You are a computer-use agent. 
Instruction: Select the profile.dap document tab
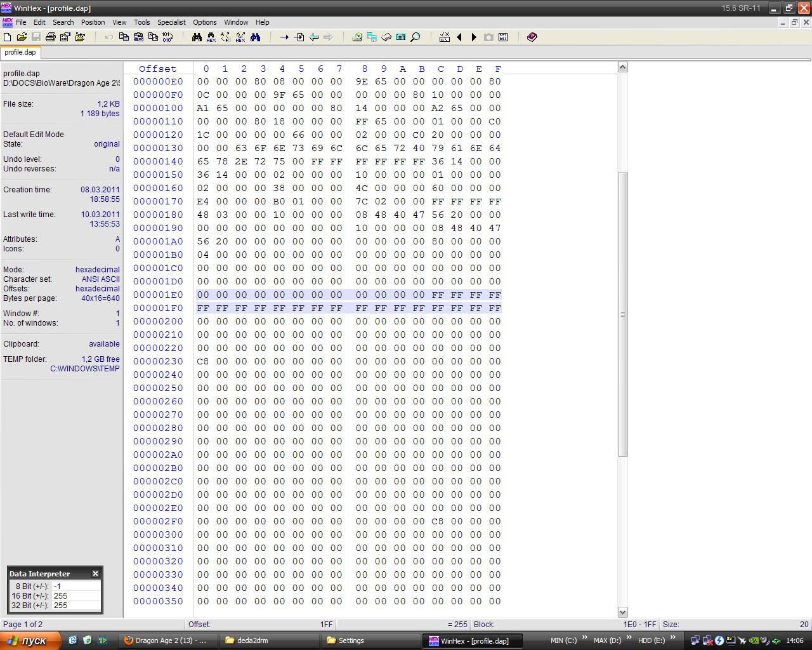tap(20, 53)
